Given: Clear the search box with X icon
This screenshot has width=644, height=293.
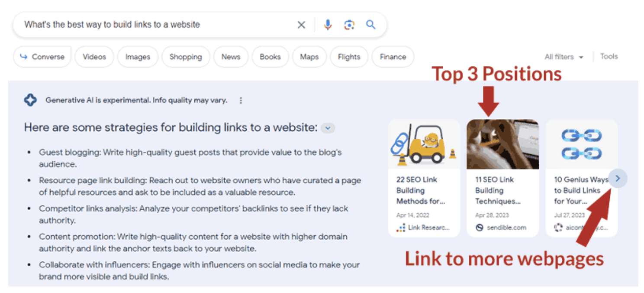Looking at the screenshot, I should (301, 25).
